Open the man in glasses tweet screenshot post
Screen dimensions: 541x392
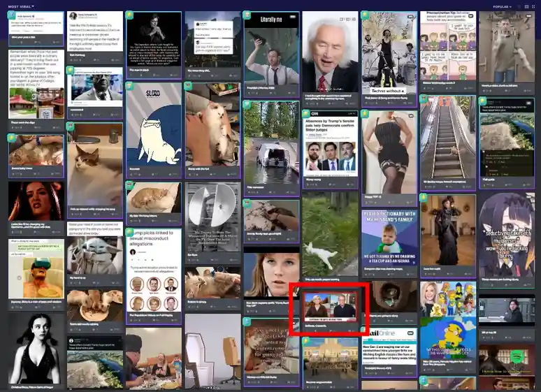coord(95,92)
